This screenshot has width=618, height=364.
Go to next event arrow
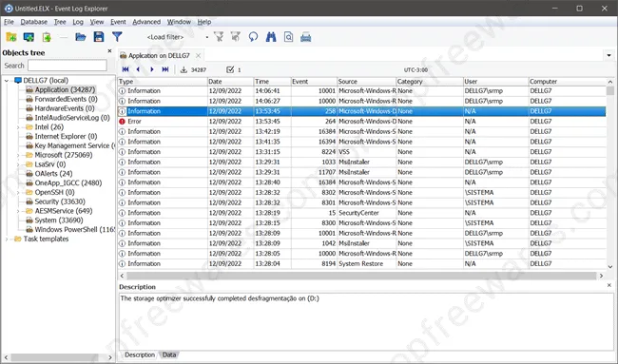pyautogui.click(x=152, y=69)
